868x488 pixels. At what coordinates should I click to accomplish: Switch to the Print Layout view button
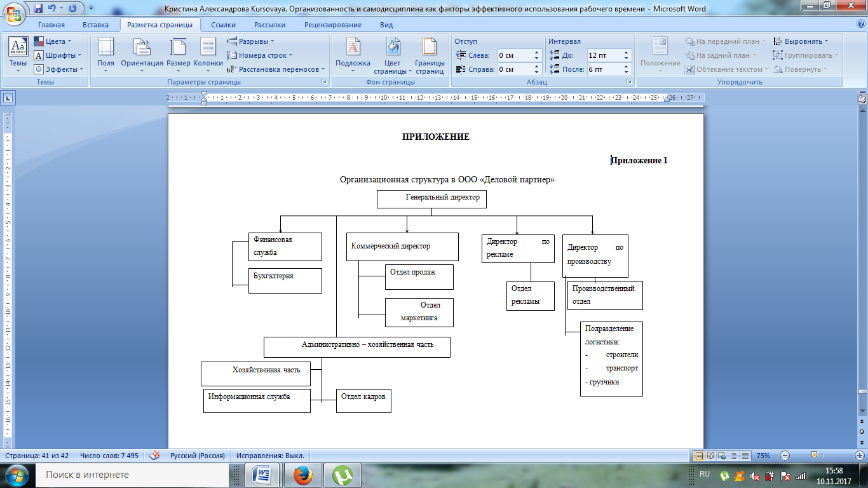click(699, 456)
